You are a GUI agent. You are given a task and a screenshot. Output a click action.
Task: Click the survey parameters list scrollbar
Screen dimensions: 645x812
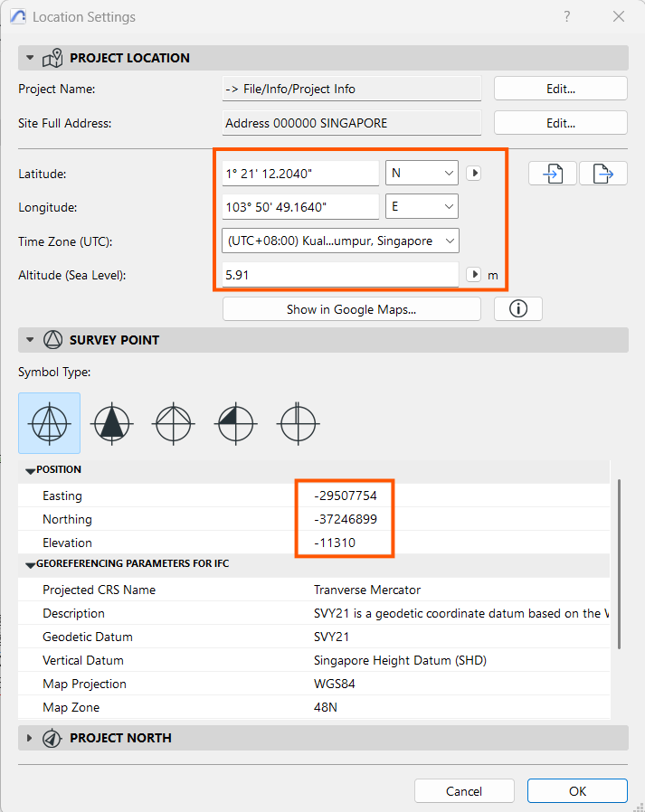[619, 561]
